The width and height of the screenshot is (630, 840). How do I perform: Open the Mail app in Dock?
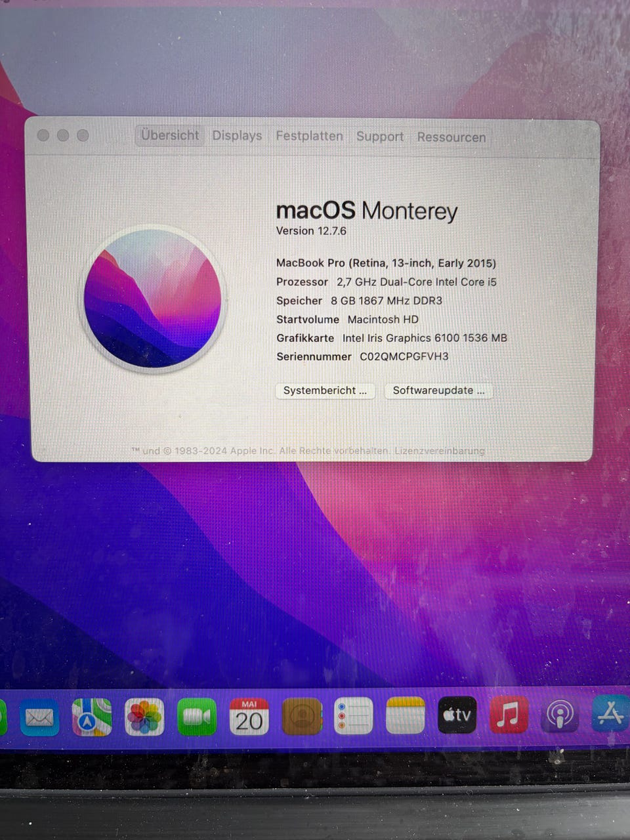point(39,717)
